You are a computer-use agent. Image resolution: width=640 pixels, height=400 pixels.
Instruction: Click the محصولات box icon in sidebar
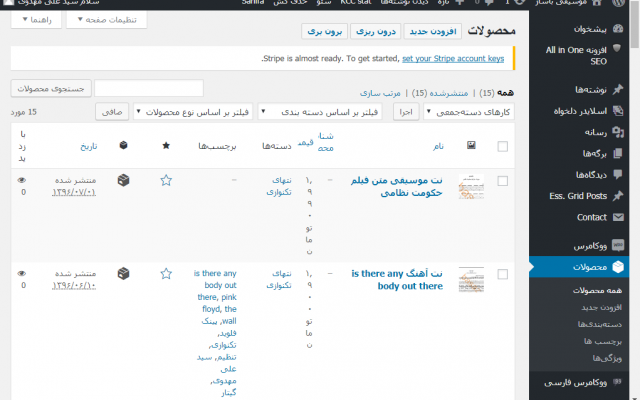coord(618,267)
